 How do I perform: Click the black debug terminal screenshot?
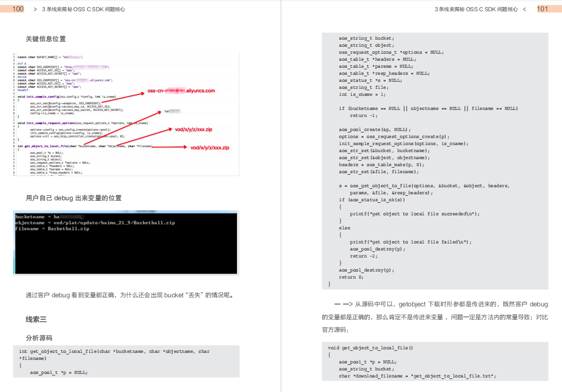tap(126, 243)
